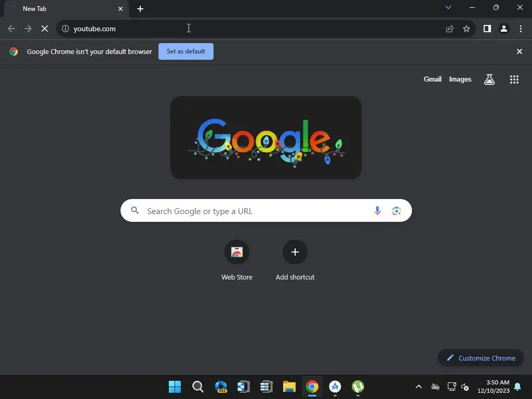This screenshot has height=399, width=532.
Task: Search by image with Google Lens
Action: point(396,211)
